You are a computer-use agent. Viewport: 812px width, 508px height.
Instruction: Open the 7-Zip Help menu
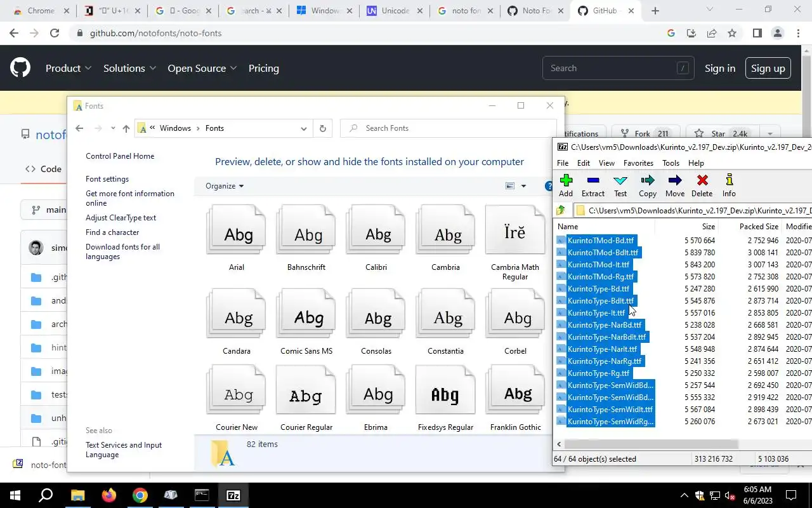(696, 163)
